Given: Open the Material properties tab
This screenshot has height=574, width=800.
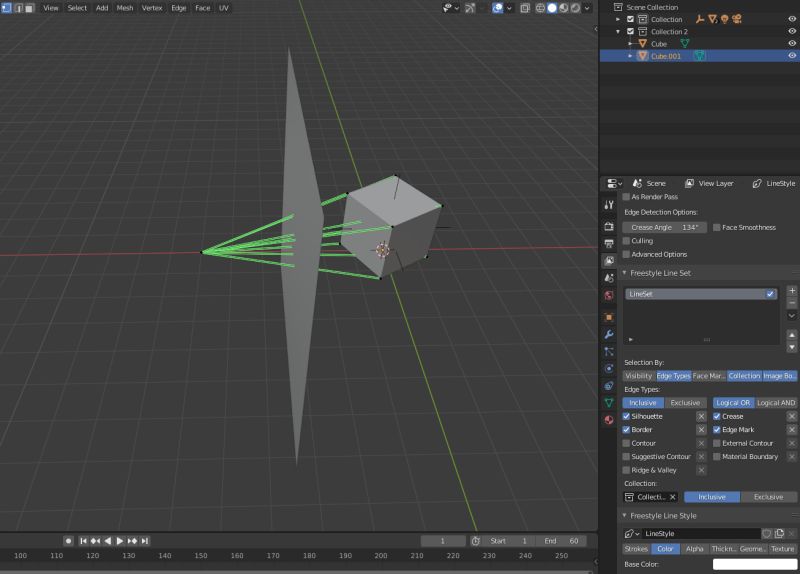Looking at the screenshot, I should click(609, 420).
